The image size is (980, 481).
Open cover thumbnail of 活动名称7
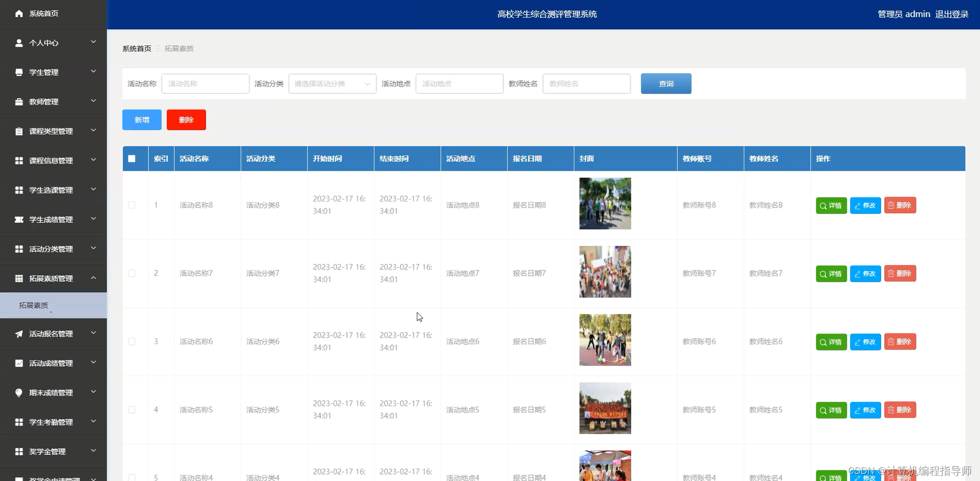click(605, 271)
